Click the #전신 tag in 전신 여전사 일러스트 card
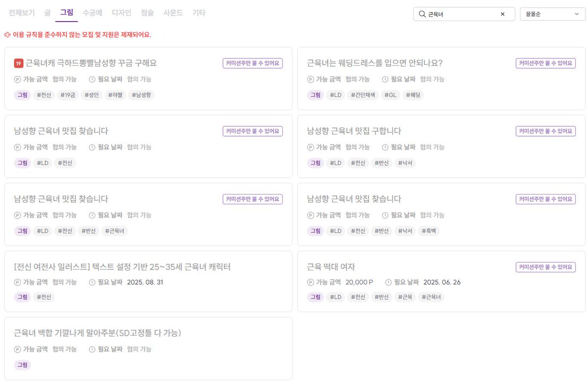The image size is (588, 389). 44,297
